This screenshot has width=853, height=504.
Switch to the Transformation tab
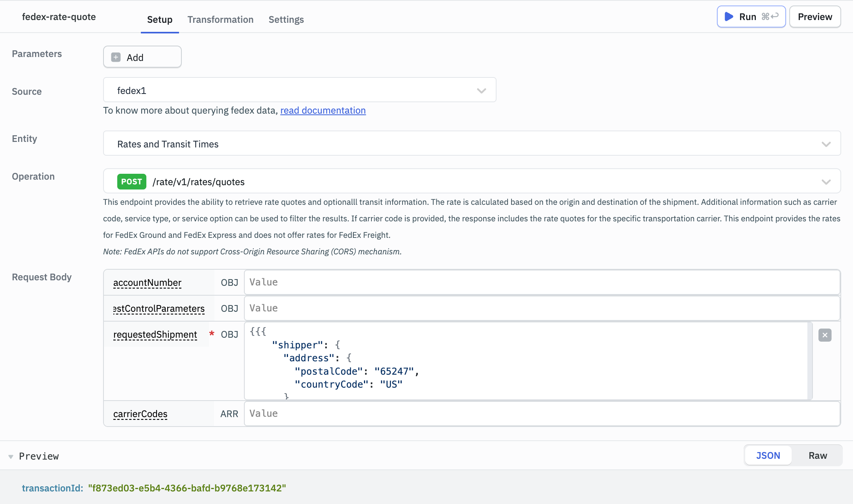click(220, 19)
